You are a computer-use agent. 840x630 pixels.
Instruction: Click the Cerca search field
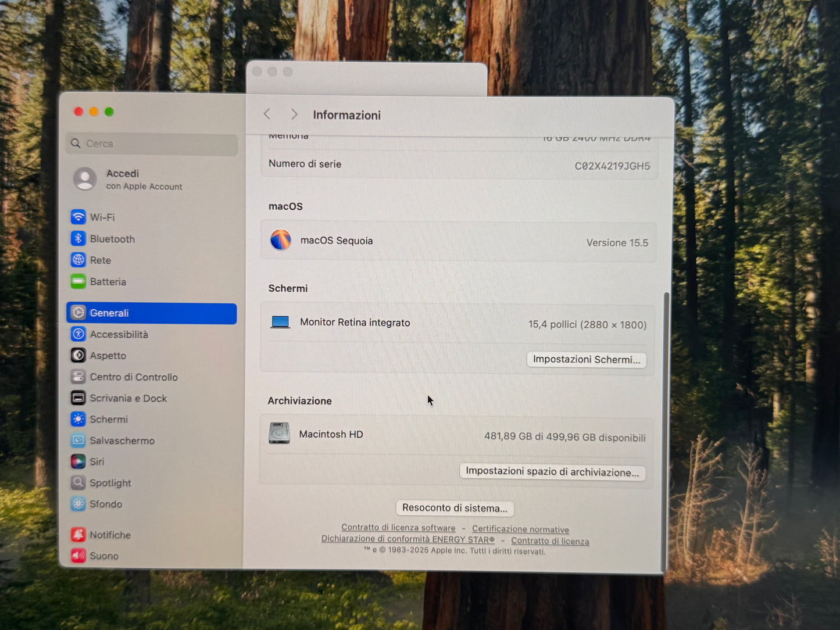pos(157,144)
